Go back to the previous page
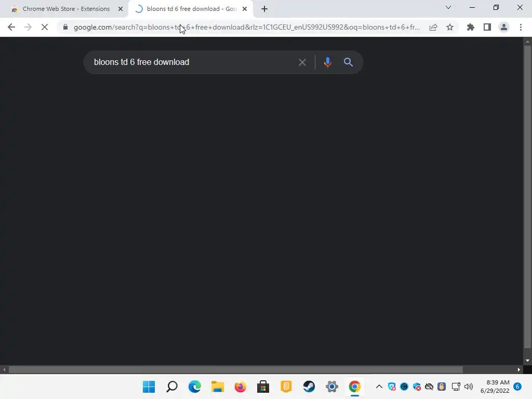Viewport: 532px width, 399px height. coord(11,27)
